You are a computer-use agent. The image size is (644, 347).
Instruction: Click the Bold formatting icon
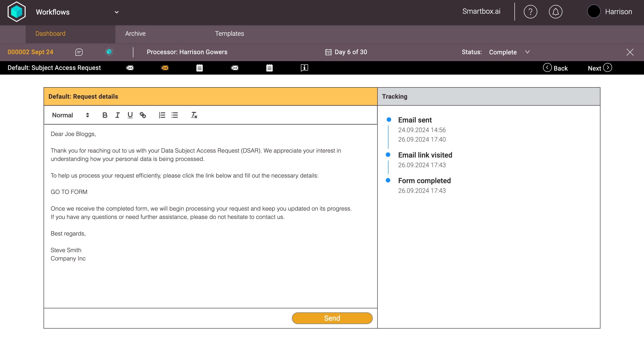click(x=105, y=115)
